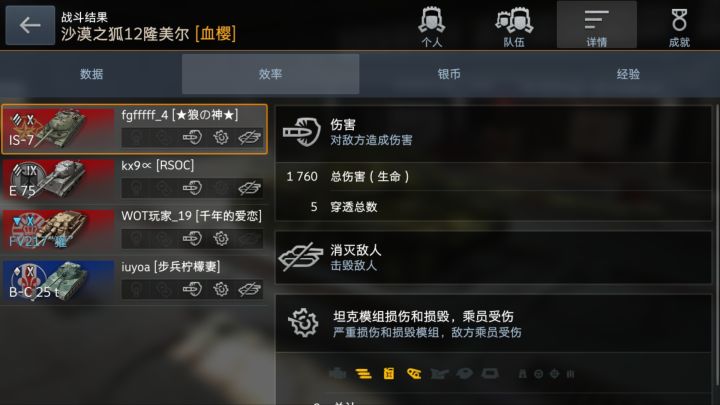
Task: Select the E 75 enemy kx9 row
Action: click(134, 180)
